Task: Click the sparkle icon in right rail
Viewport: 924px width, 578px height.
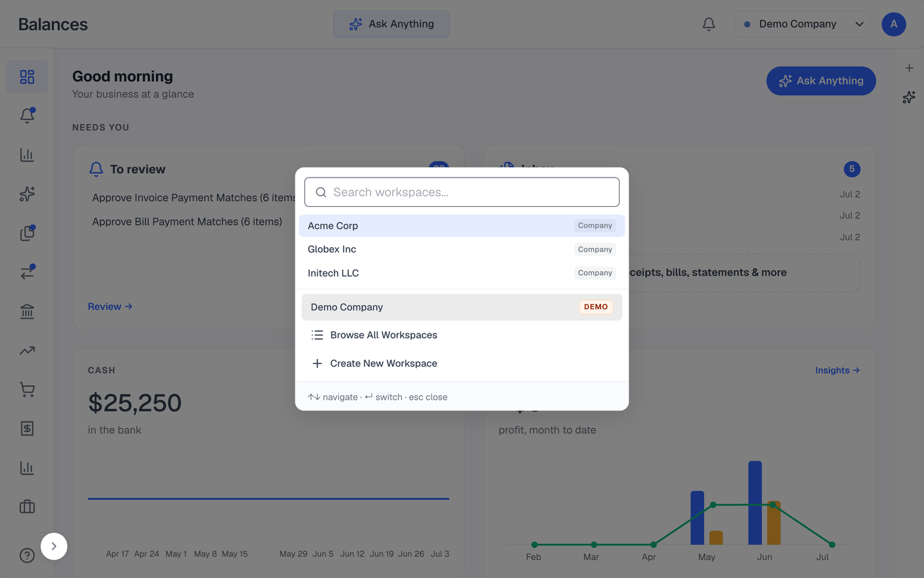Action: (x=909, y=97)
